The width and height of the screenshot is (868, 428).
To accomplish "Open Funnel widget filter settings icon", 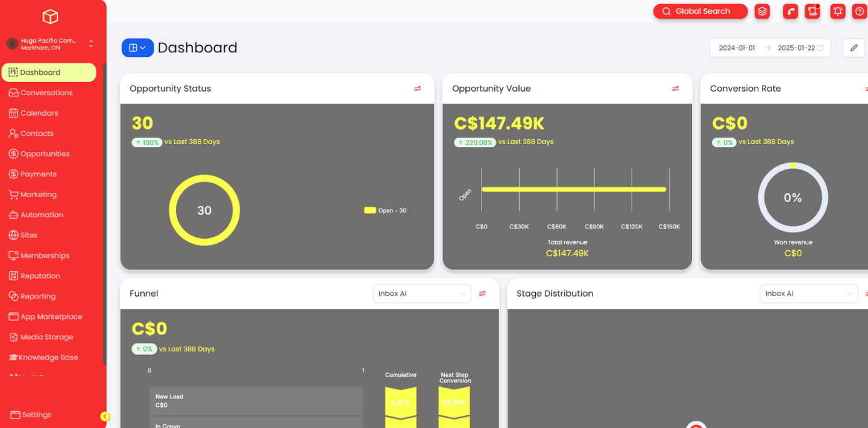I will (482, 294).
